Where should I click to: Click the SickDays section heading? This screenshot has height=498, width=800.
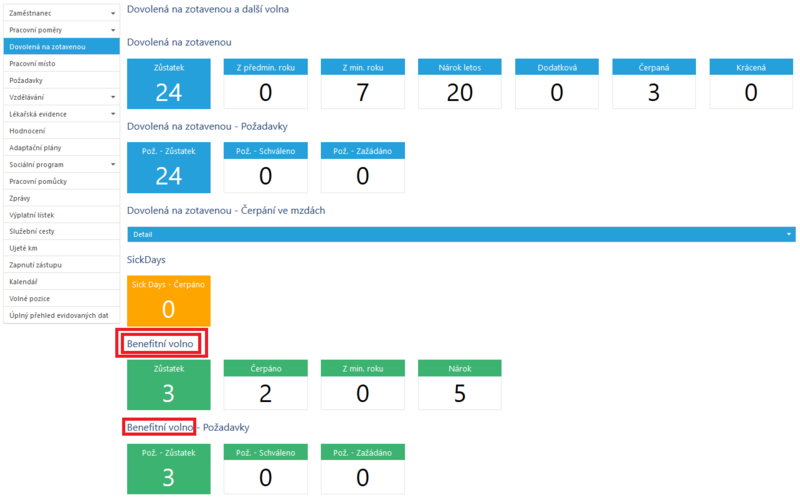coord(146,260)
